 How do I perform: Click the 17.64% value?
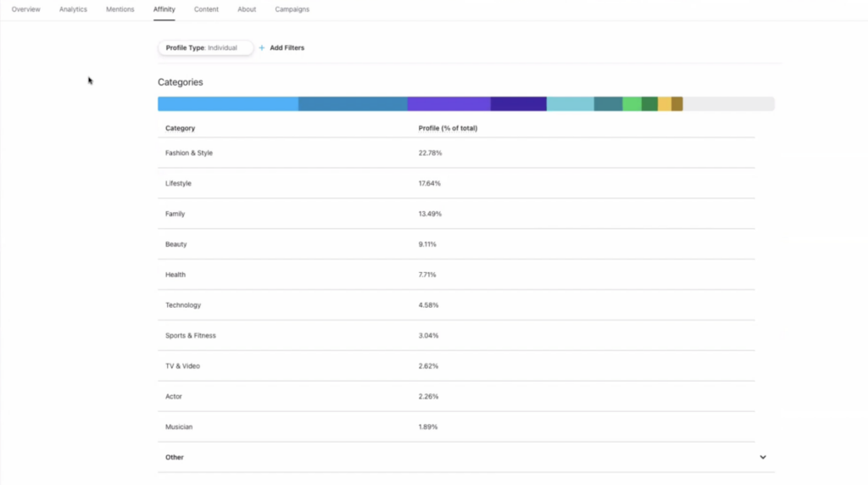[430, 183]
